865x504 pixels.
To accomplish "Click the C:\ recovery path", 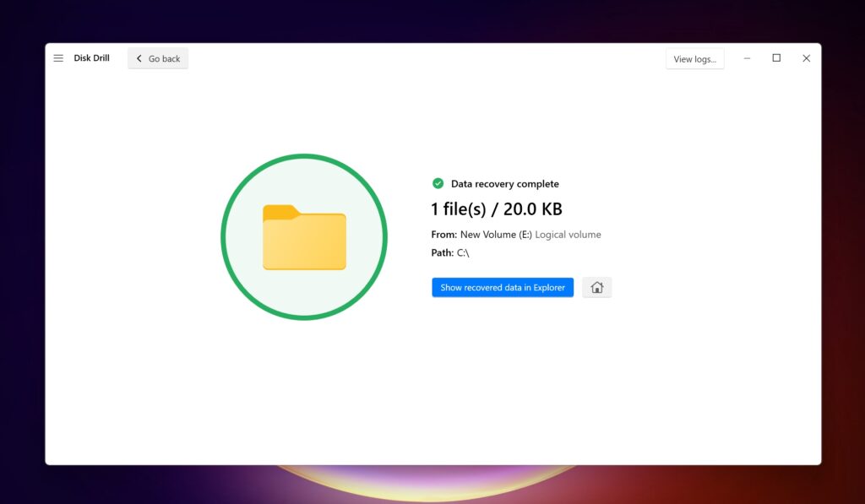I will (x=462, y=252).
